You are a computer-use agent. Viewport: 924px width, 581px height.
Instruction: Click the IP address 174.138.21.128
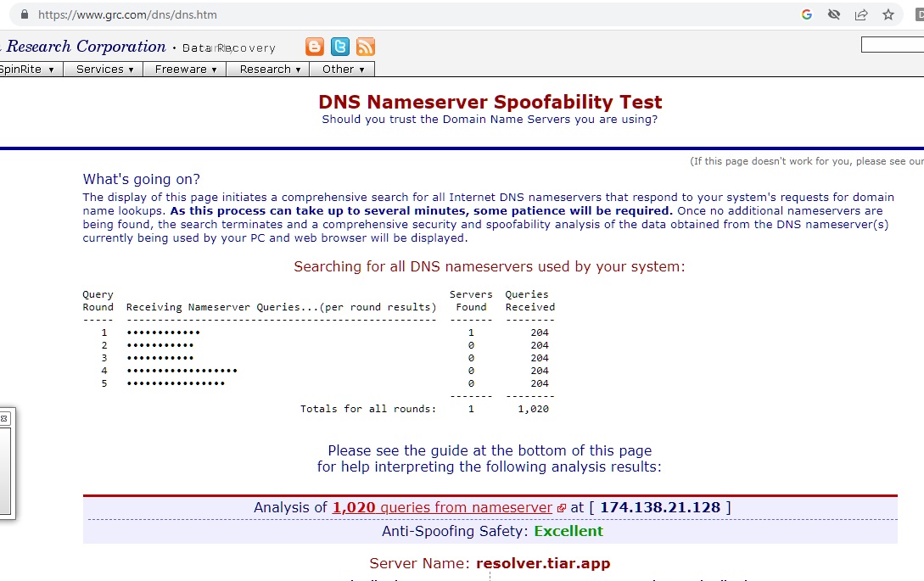pyautogui.click(x=660, y=507)
